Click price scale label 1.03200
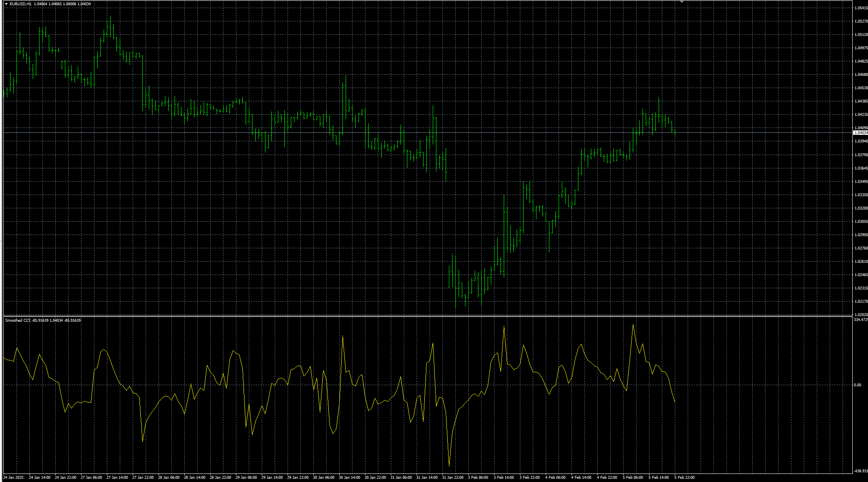The width and height of the screenshot is (868, 482). click(x=861, y=208)
